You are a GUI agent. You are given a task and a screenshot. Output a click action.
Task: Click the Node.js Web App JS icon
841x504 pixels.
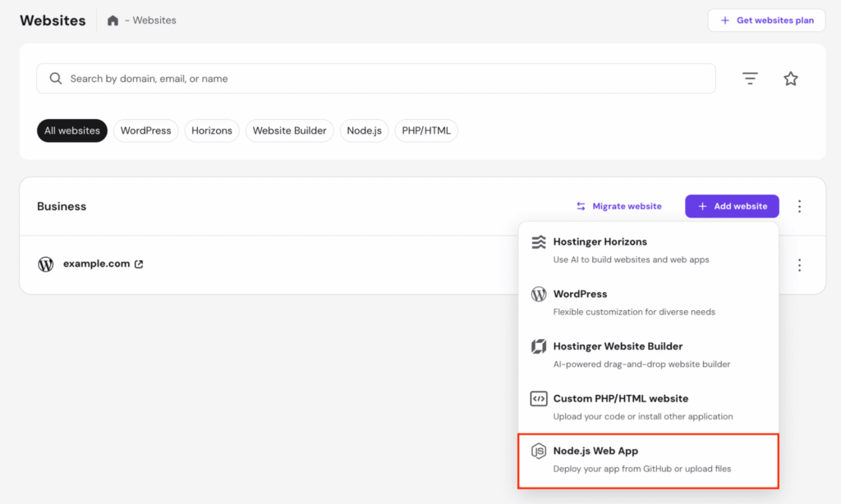(x=540, y=451)
